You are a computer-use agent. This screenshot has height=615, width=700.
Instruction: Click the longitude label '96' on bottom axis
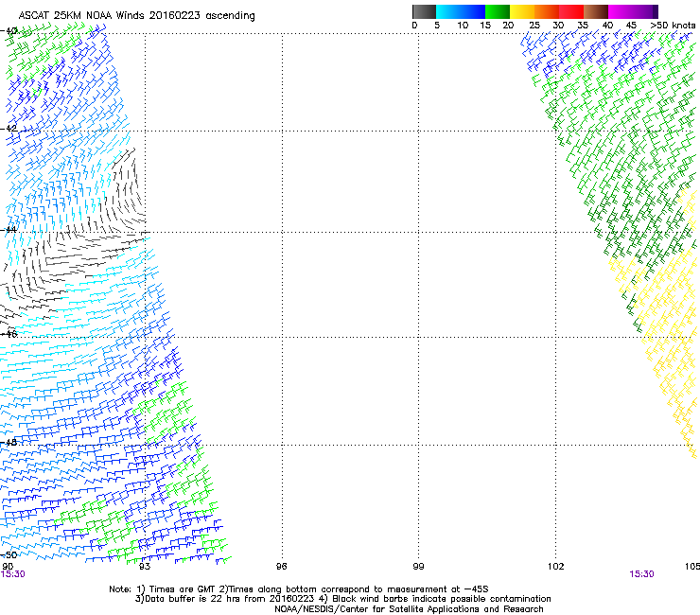coord(281,567)
